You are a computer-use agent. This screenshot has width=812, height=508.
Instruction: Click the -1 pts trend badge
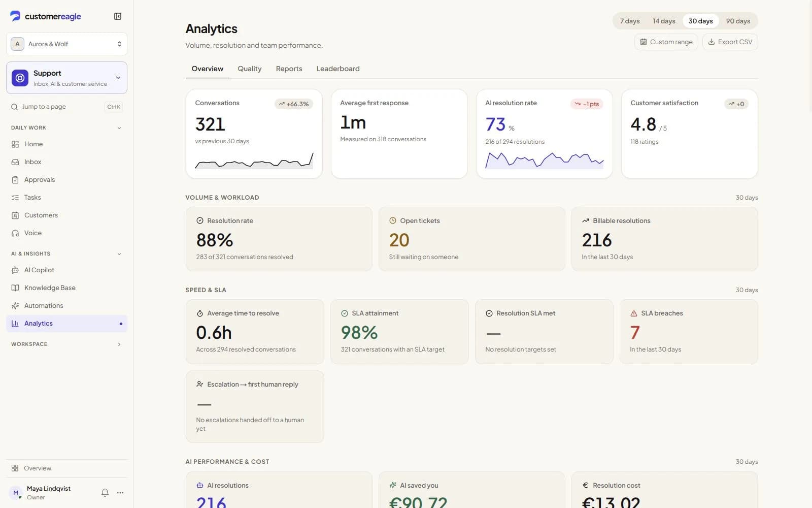point(587,104)
